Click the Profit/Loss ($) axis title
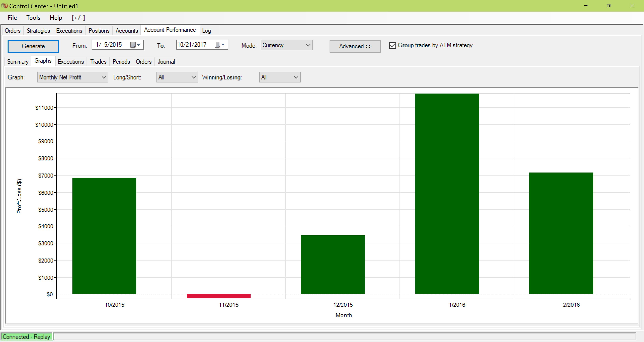 coord(19,196)
